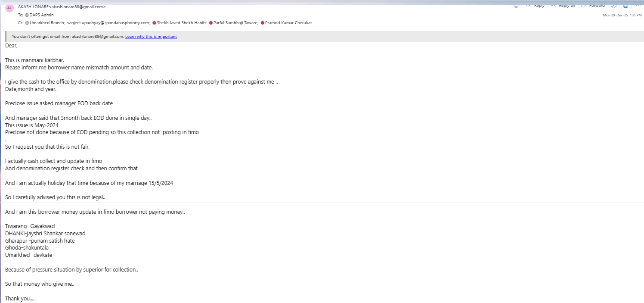
Task: Click the marriage date line in the email body
Action: (x=89, y=183)
